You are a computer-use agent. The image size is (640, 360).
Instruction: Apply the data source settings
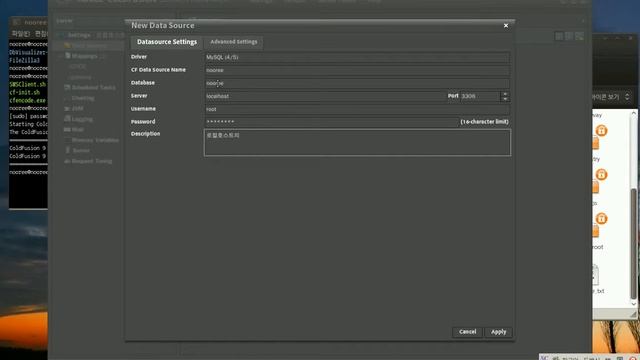point(498,332)
